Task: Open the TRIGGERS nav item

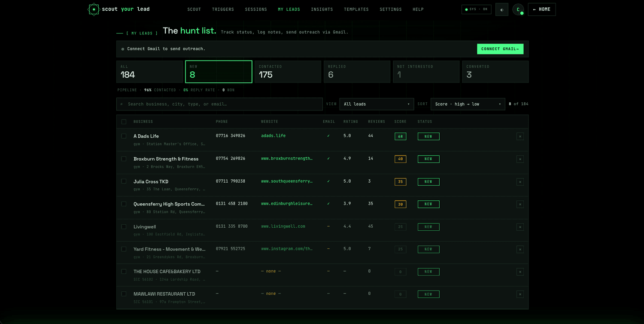Action: [223, 9]
